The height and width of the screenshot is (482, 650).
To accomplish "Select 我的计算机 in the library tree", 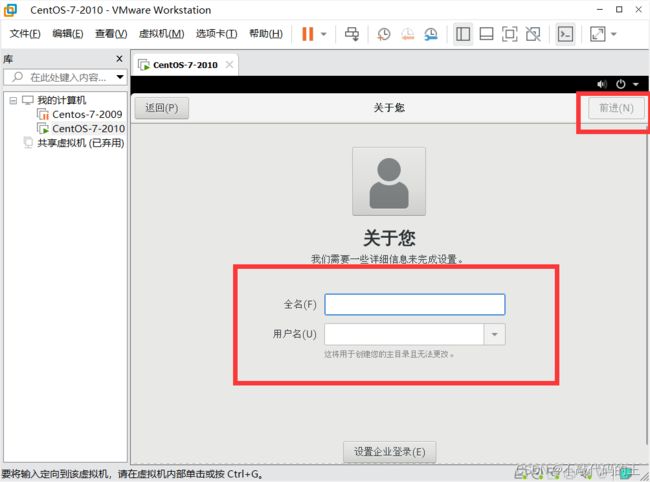I will 61,100.
